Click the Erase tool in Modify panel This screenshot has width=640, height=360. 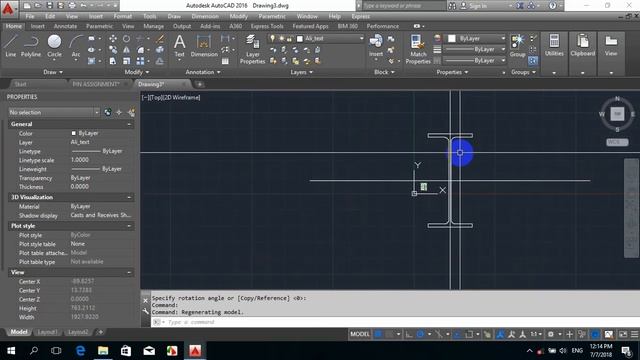[160, 39]
